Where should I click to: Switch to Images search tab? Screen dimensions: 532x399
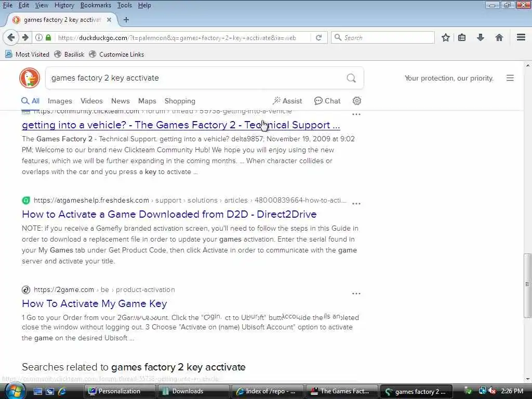[60, 101]
